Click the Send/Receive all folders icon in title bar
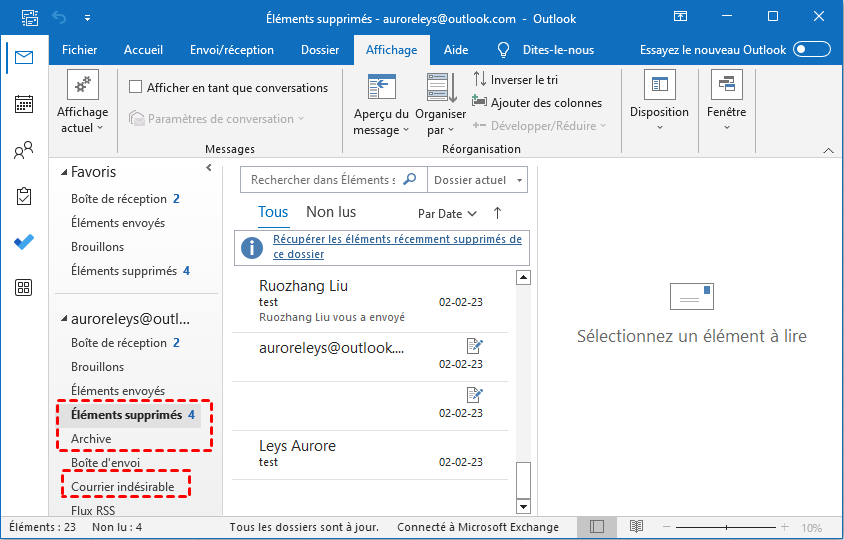 pos(30,18)
